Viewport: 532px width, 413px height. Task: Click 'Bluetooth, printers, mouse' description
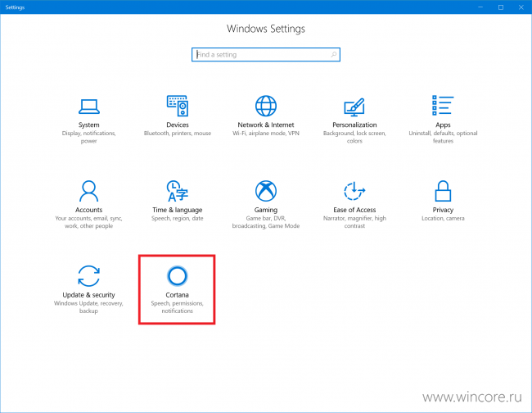point(178,133)
